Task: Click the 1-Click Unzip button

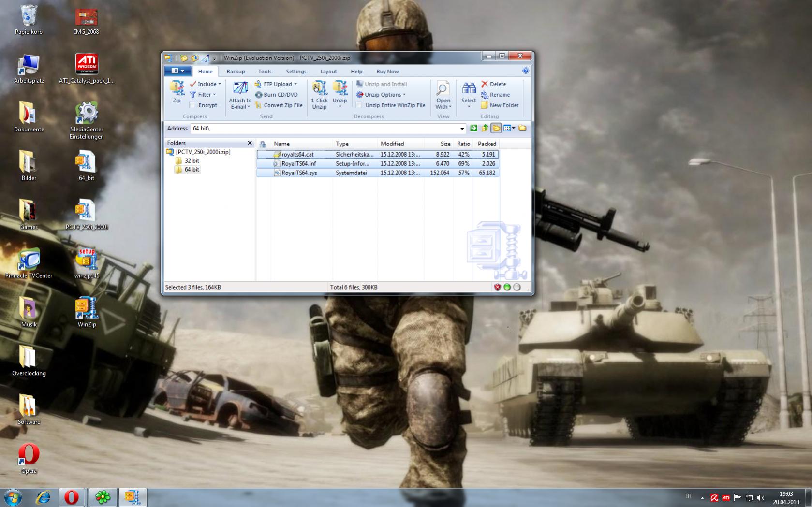Action: click(x=319, y=95)
